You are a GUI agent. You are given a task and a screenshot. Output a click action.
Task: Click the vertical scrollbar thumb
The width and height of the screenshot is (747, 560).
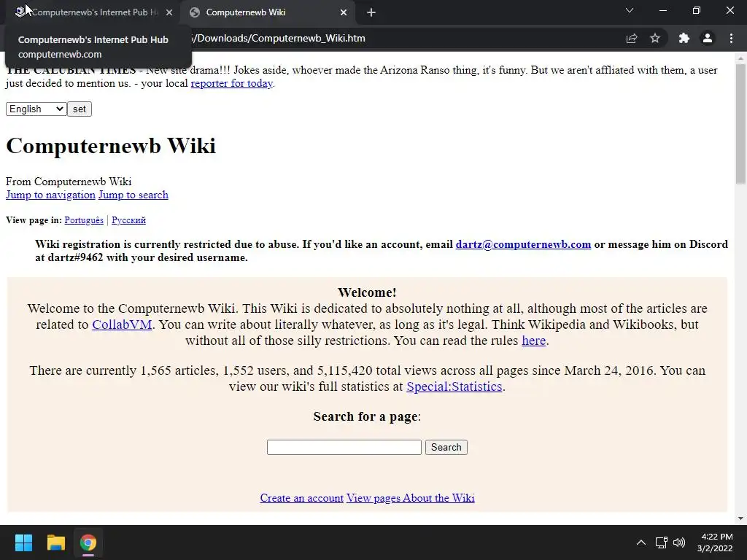coord(741,124)
